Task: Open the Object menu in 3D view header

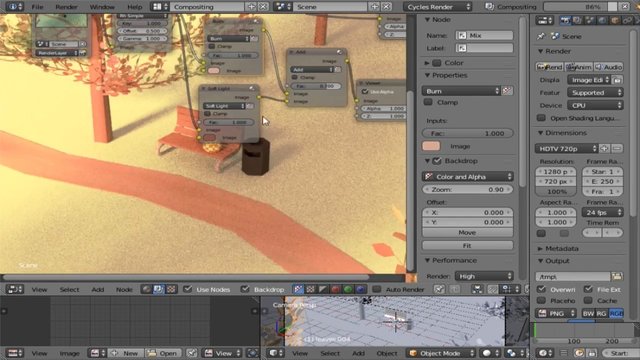Action: click(x=387, y=353)
